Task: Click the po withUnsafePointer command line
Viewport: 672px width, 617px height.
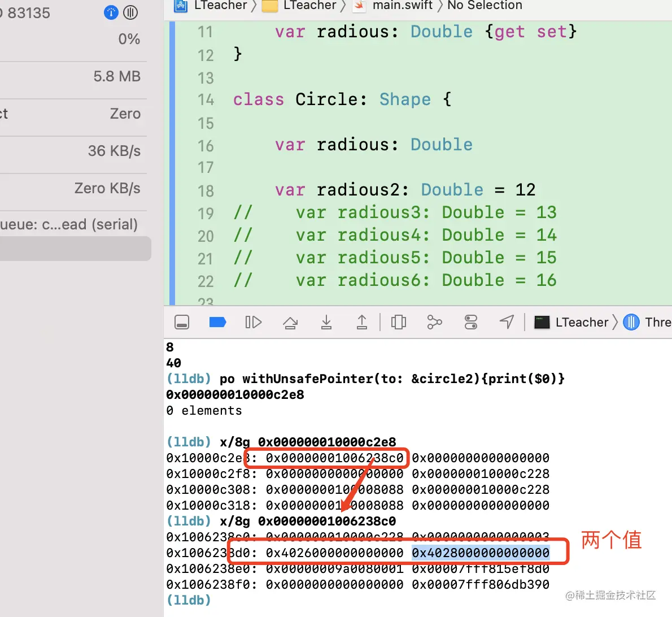Action: point(365,379)
